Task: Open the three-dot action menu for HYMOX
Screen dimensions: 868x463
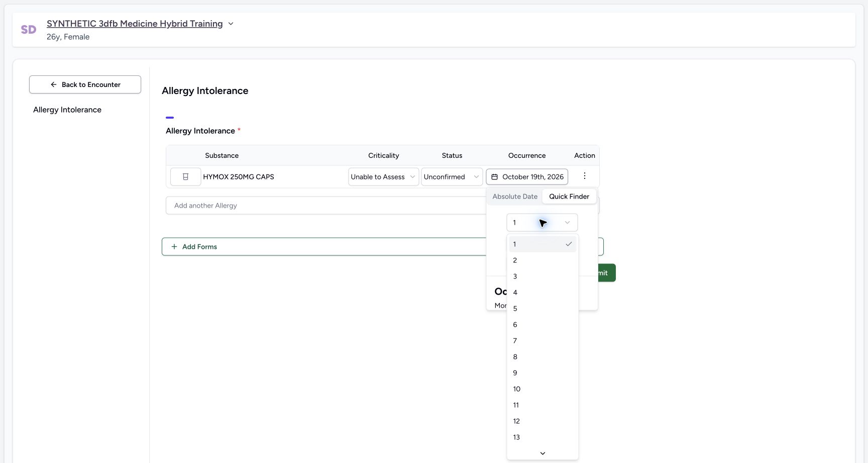Action: tap(585, 176)
